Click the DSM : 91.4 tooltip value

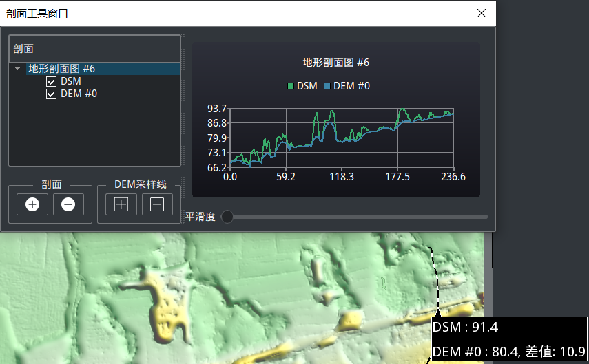465,328
